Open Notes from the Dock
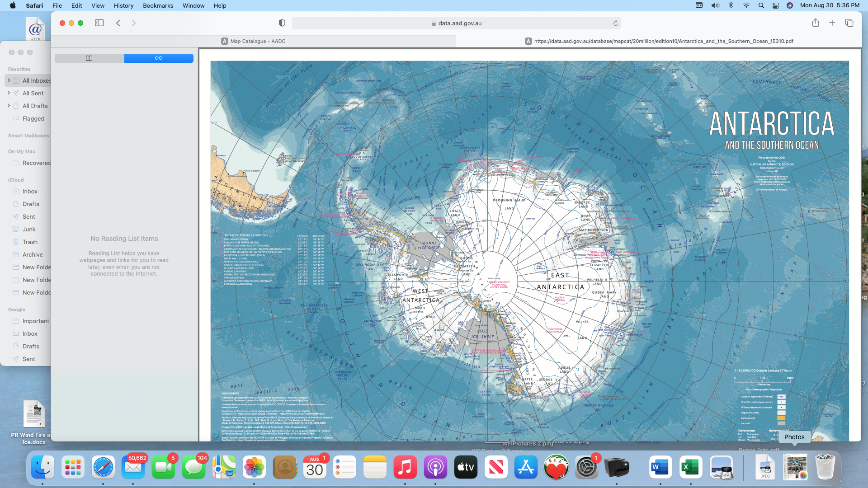 click(x=375, y=467)
